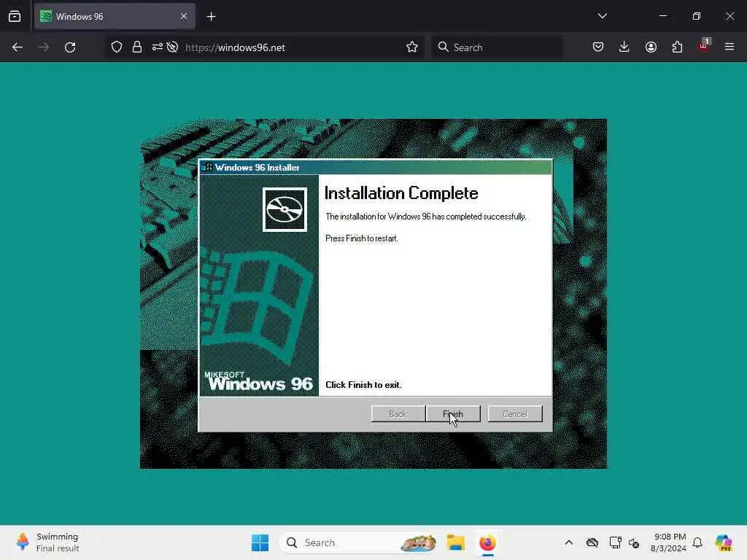
Task: Click the Windows 96 Installer title bar icon
Action: click(x=206, y=168)
